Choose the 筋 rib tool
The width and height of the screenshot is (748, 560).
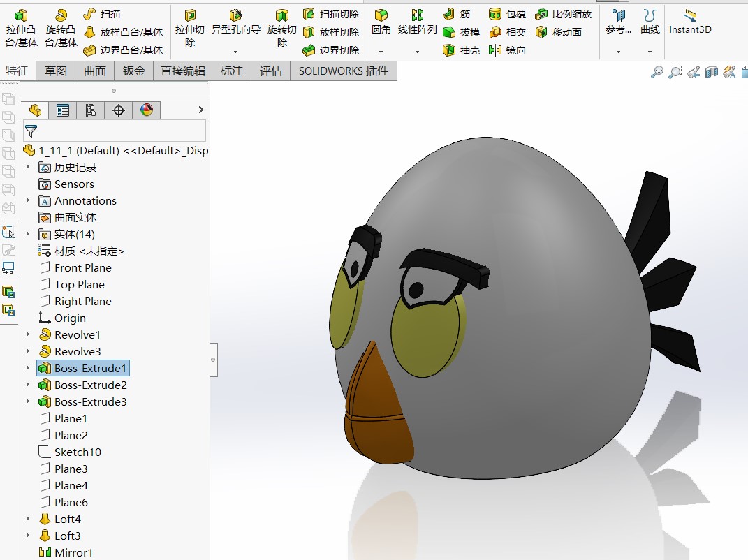tap(457, 14)
